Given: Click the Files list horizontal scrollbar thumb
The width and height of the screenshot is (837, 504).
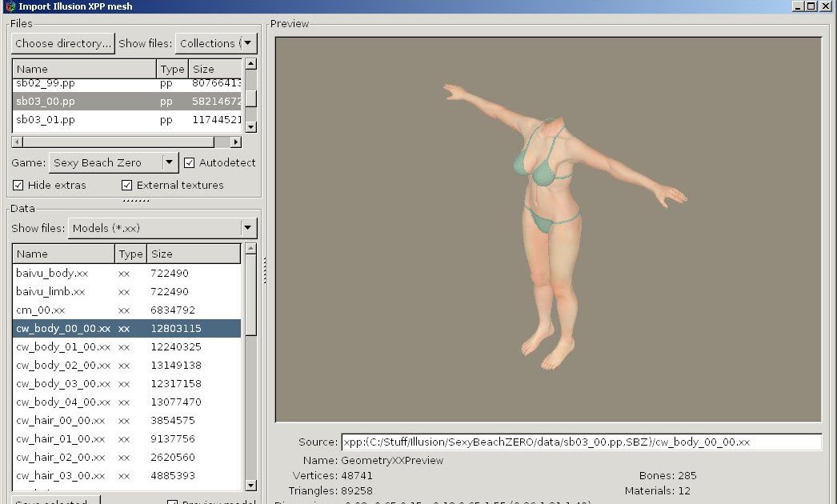Looking at the screenshot, I should coord(118,142).
